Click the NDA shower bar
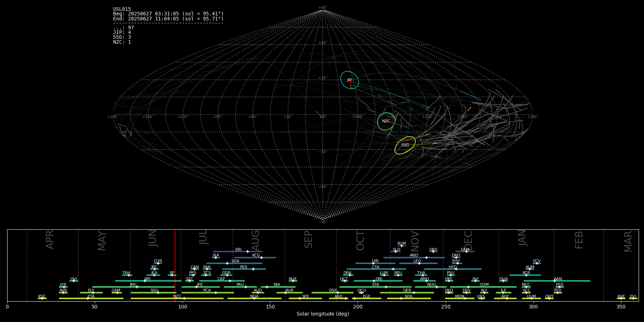 coord(254,298)
